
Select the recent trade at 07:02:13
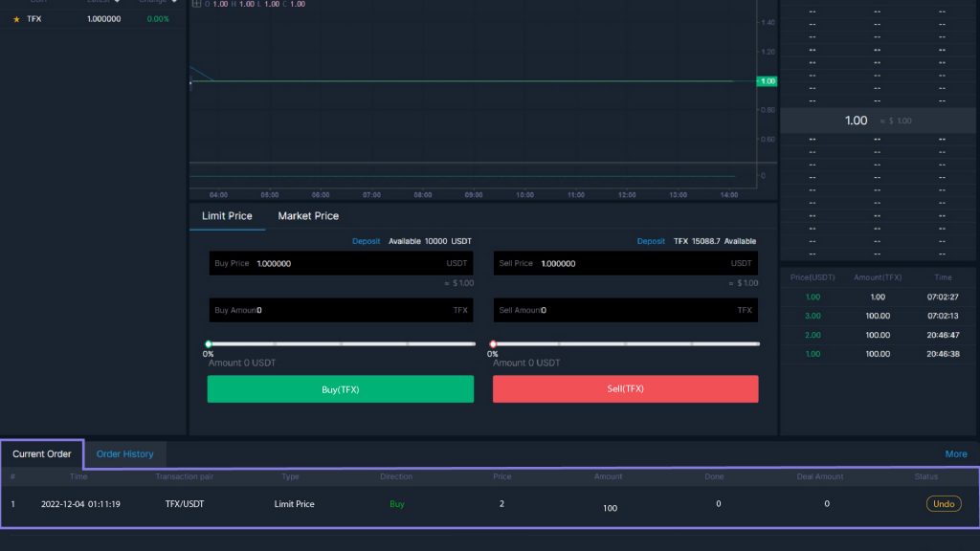(879, 316)
